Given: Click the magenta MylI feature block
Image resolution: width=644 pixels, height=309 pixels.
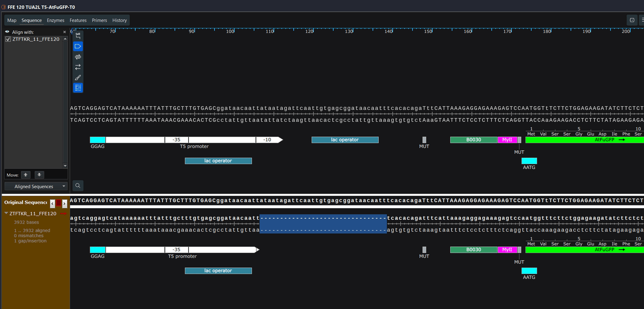Looking at the screenshot, I should point(508,140).
